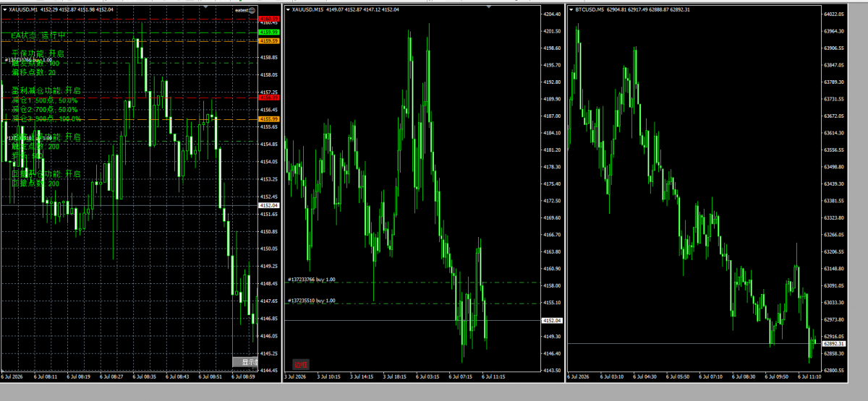The width and height of the screenshot is (868, 401).
Task: Click the 4204.40 price scale value
Action: [x=551, y=14]
